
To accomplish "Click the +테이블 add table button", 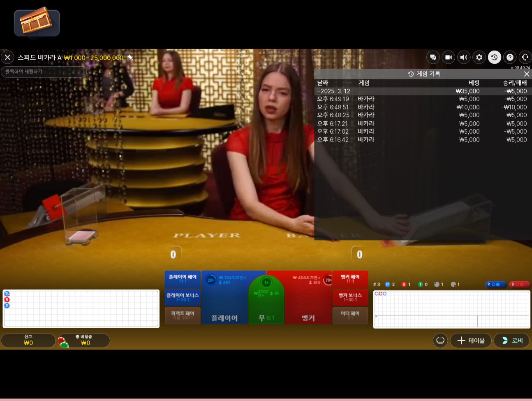I will pyautogui.click(x=471, y=341).
